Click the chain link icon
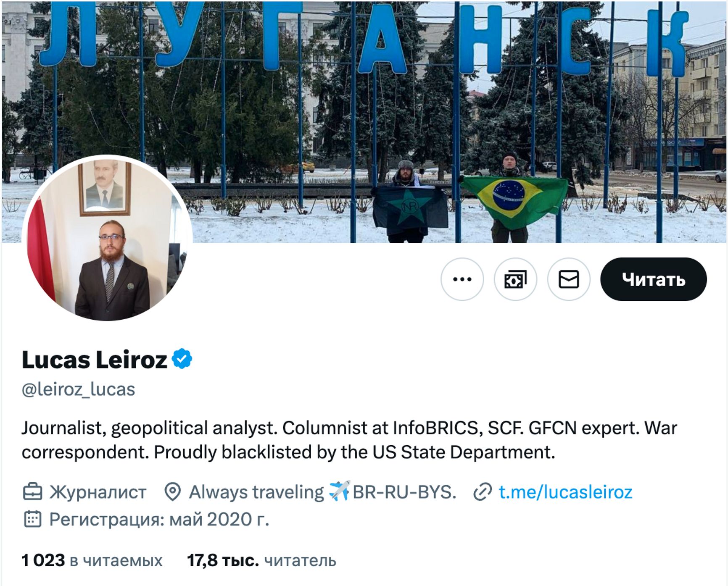Image resolution: width=728 pixels, height=586 pixels. (x=483, y=492)
